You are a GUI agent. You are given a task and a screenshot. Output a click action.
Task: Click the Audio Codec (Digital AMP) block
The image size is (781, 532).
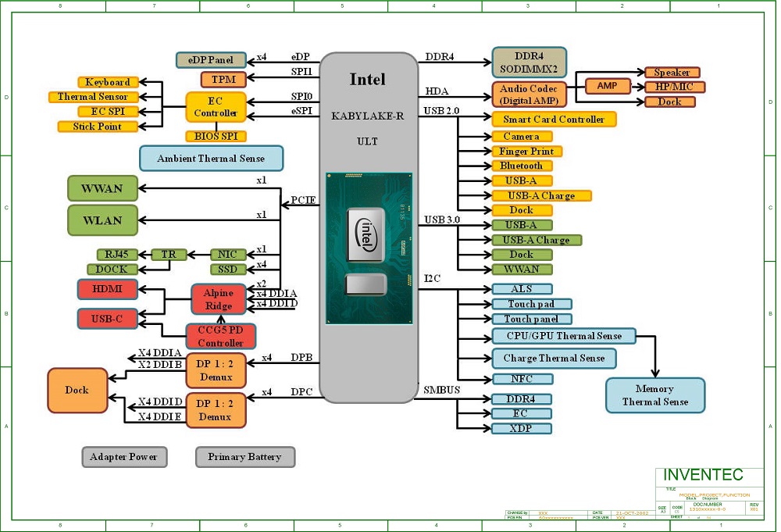[529, 95]
